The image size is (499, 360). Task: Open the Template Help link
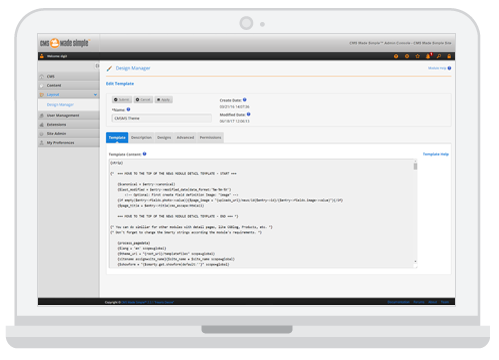pyautogui.click(x=436, y=154)
